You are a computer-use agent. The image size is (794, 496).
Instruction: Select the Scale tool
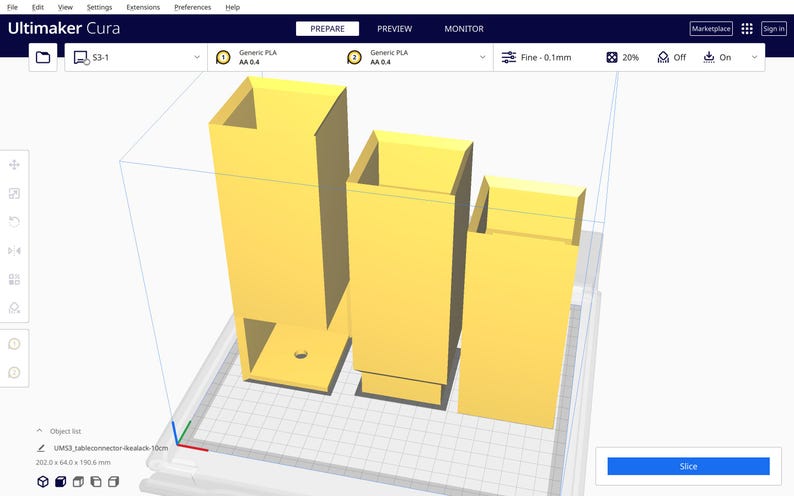pyautogui.click(x=14, y=193)
